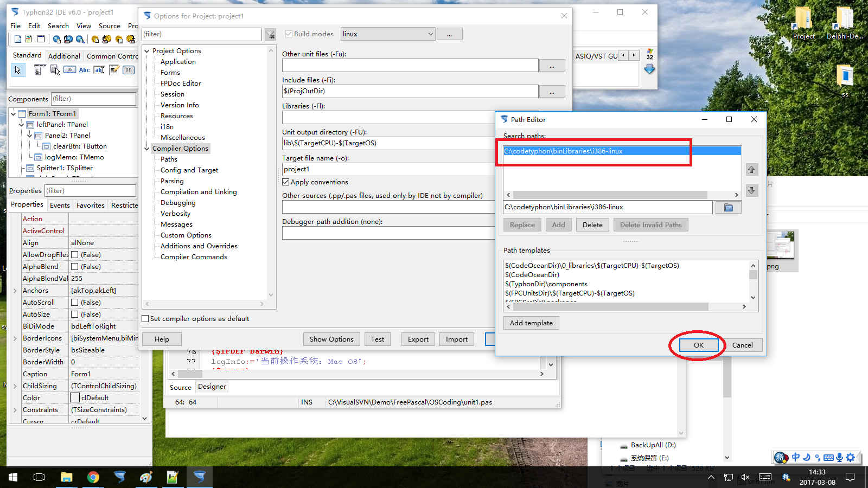Select the arrow pointer tool in component palette

18,69
